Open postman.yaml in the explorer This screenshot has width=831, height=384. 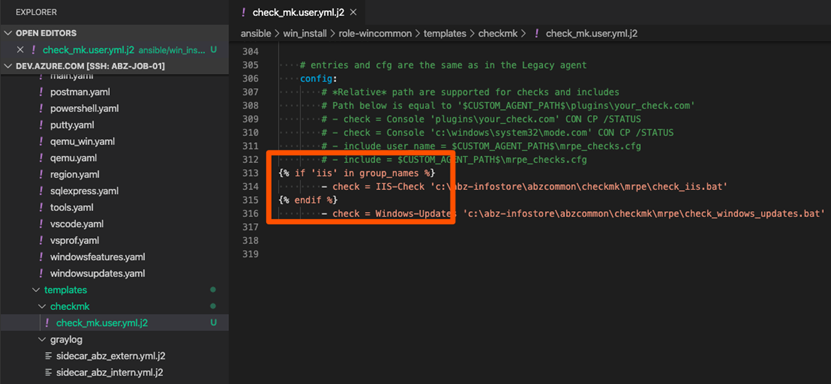coord(80,92)
